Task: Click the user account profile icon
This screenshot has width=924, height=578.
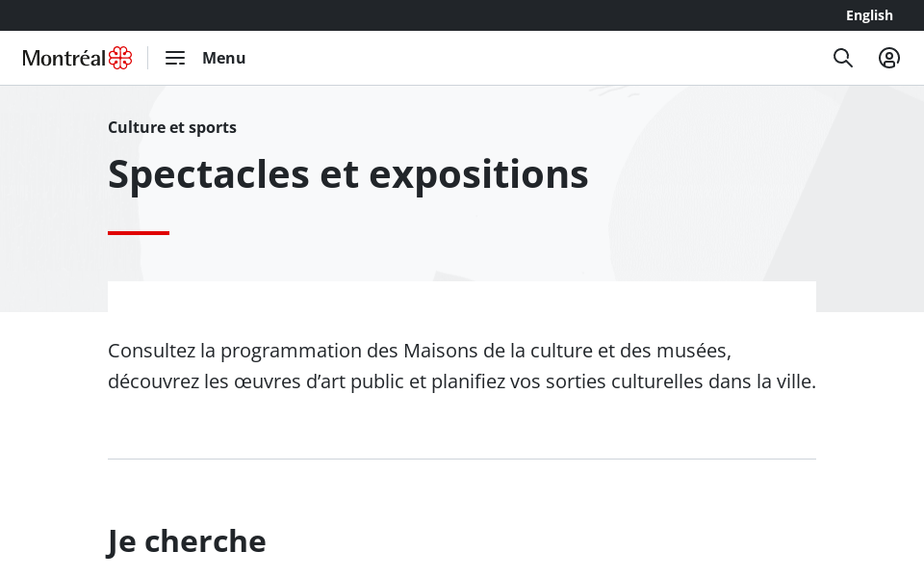Action: [x=889, y=58]
